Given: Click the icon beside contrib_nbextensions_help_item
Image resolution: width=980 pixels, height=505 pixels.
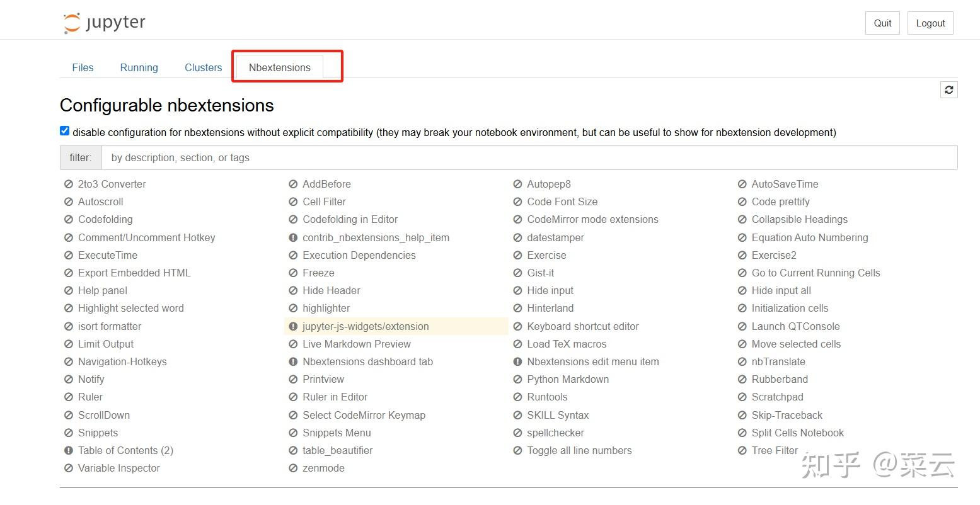Looking at the screenshot, I should point(293,237).
